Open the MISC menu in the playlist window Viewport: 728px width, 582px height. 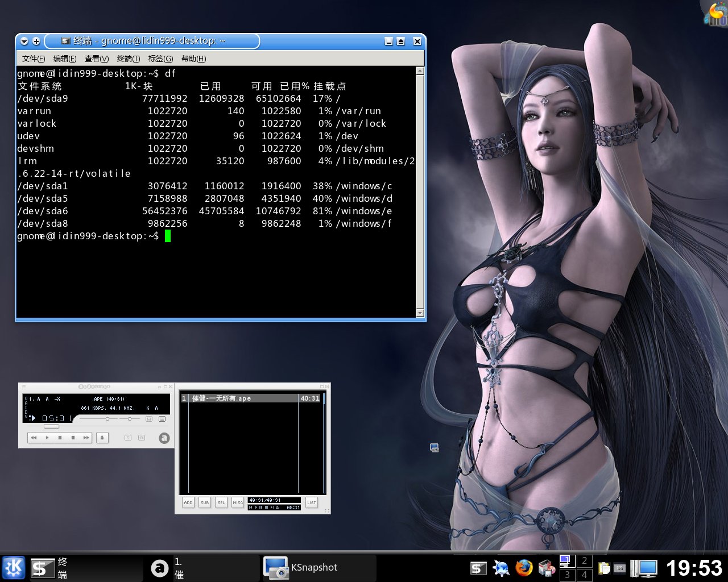238,503
